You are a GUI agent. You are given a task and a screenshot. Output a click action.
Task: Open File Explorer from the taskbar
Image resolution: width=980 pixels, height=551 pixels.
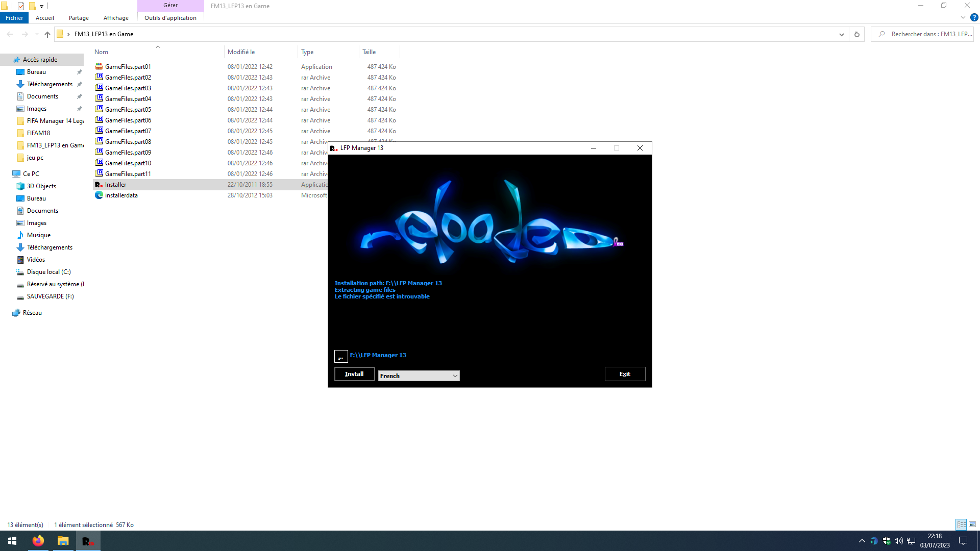tap(63, 541)
